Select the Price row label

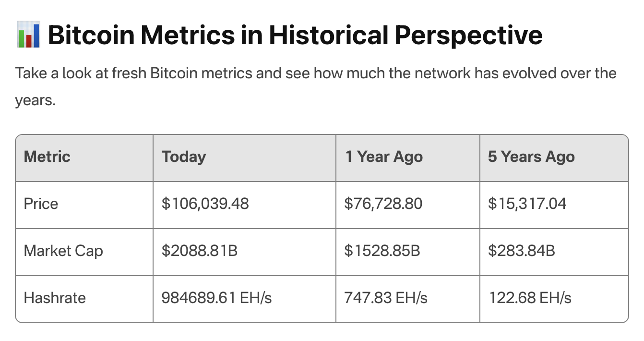click(x=41, y=204)
